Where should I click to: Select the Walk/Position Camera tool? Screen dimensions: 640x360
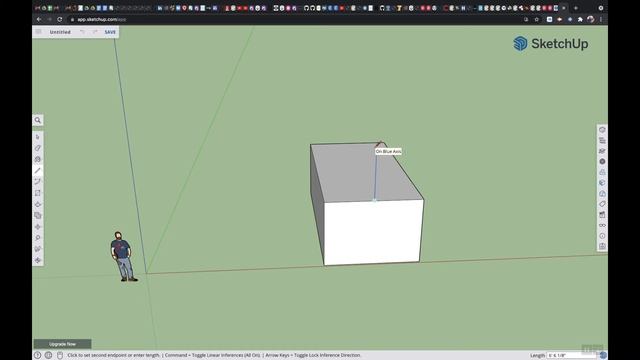(x=38, y=249)
